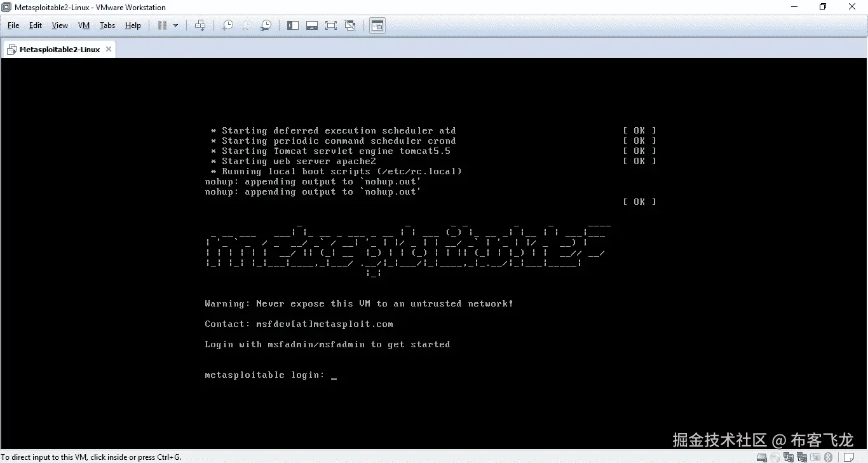Select the Metasploitable2-Linux tab
The height and width of the screenshot is (463, 868).
pyautogui.click(x=60, y=49)
